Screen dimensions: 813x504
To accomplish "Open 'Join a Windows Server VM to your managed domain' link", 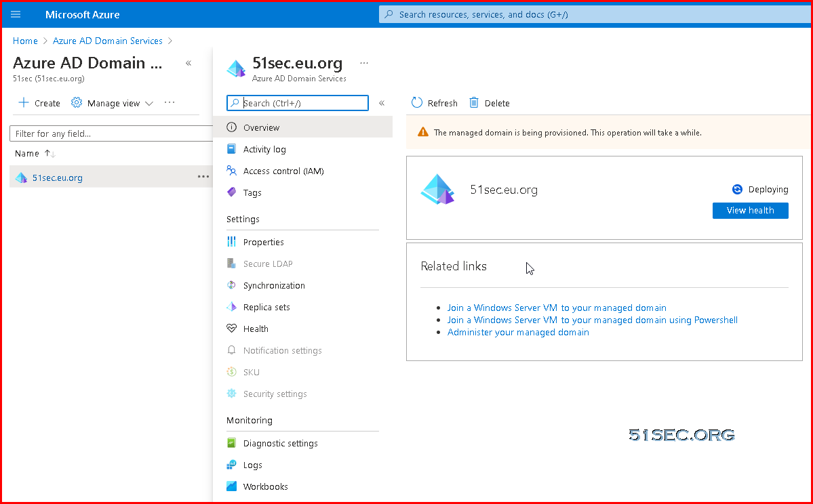I will (557, 308).
